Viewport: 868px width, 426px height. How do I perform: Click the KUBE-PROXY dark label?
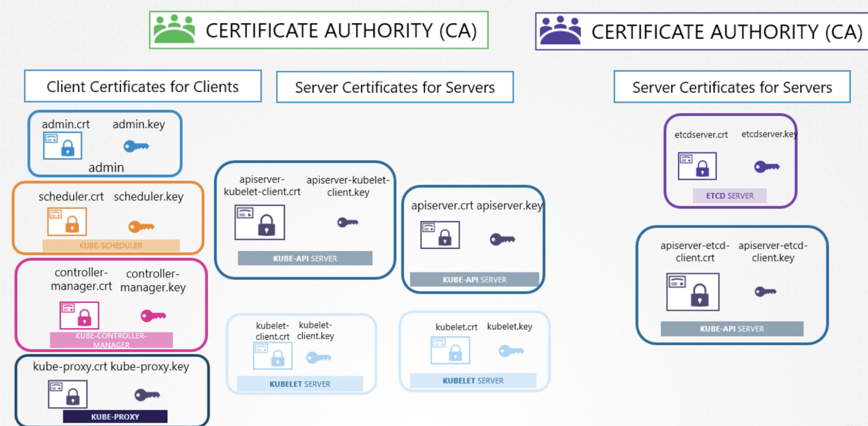115,417
